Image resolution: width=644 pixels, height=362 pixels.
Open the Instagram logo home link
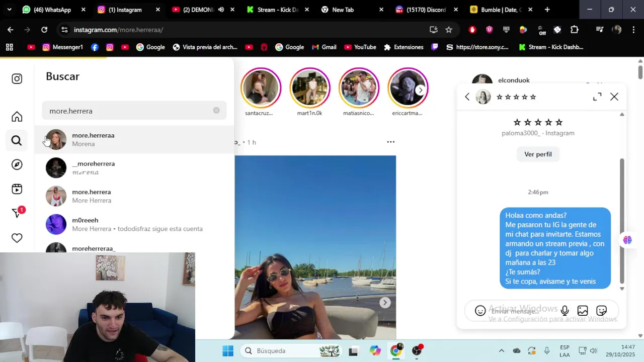click(17, 79)
